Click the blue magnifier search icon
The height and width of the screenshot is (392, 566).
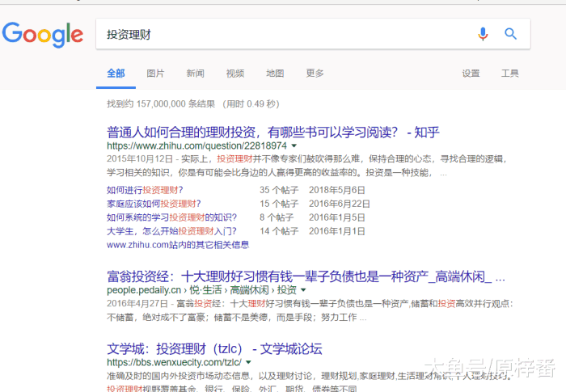510,34
